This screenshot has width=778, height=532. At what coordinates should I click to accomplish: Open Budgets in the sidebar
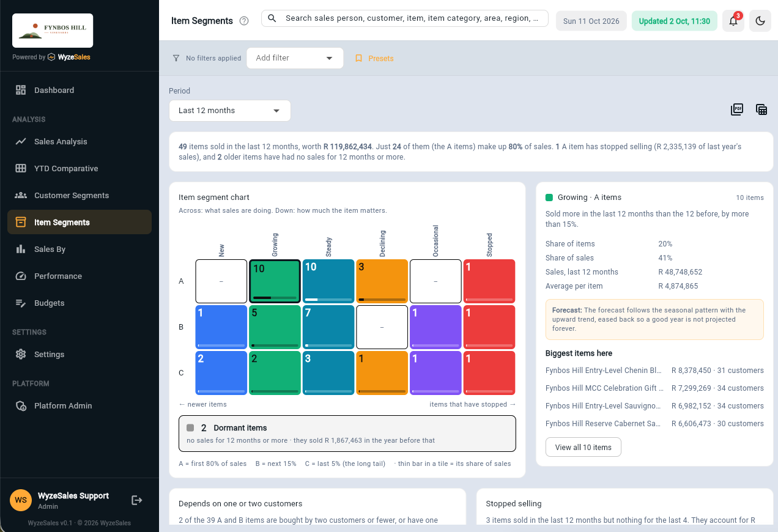point(80,303)
